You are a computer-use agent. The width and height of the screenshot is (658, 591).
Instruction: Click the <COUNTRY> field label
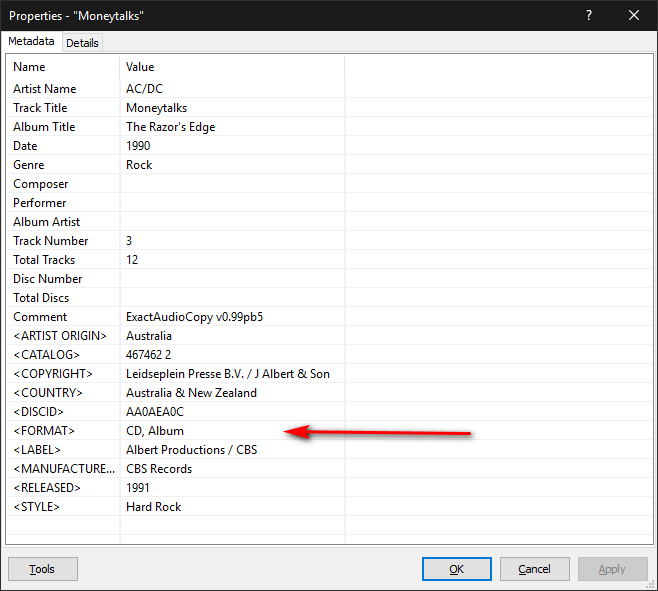tap(48, 393)
